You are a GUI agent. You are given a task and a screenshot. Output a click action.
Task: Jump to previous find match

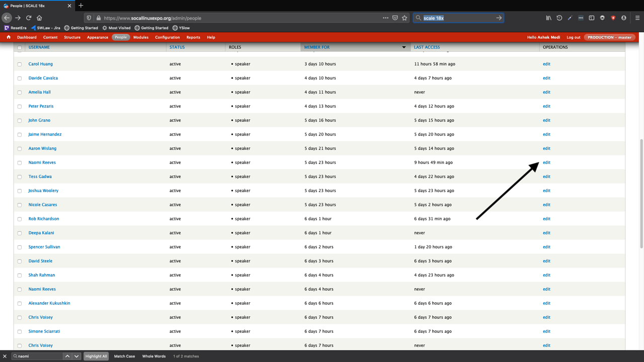[67, 356]
